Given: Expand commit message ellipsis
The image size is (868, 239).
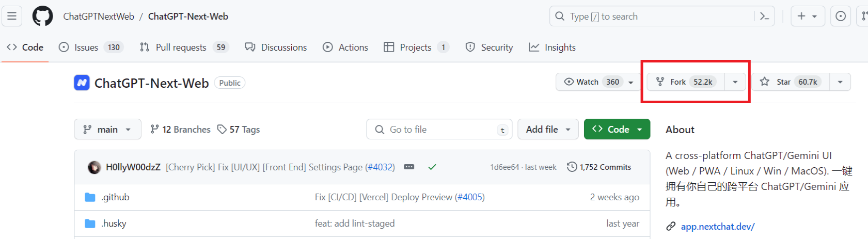Looking at the screenshot, I should (x=409, y=167).
